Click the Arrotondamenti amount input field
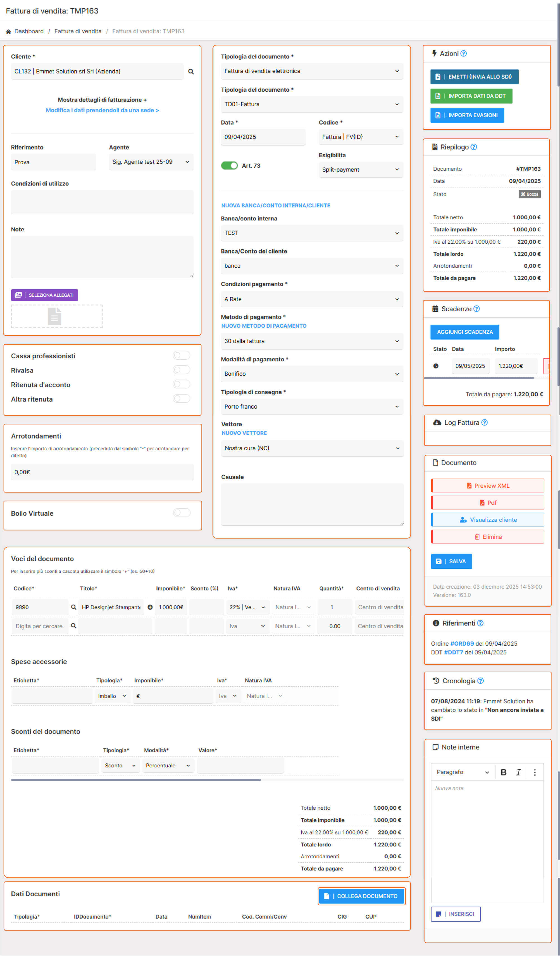This screenshot has width=560, height=956. (103, 472)
